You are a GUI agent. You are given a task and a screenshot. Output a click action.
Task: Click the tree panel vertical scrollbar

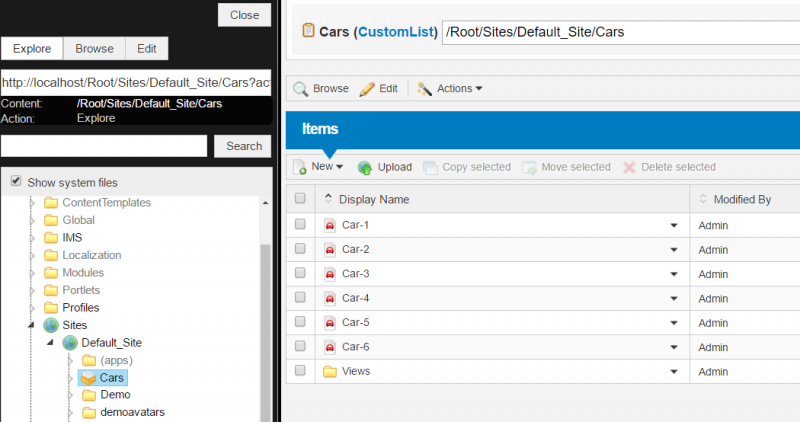265,332
